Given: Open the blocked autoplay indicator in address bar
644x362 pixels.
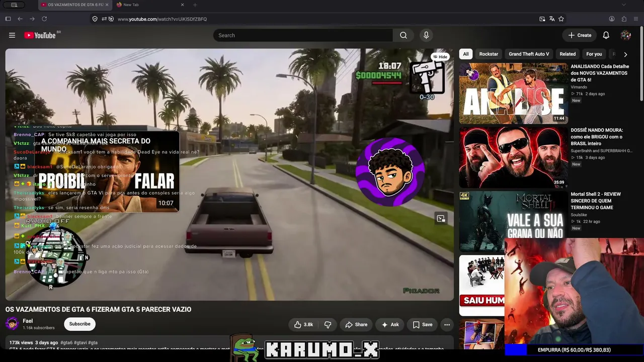Looking at the screenshot, I should tap(111, 19).
